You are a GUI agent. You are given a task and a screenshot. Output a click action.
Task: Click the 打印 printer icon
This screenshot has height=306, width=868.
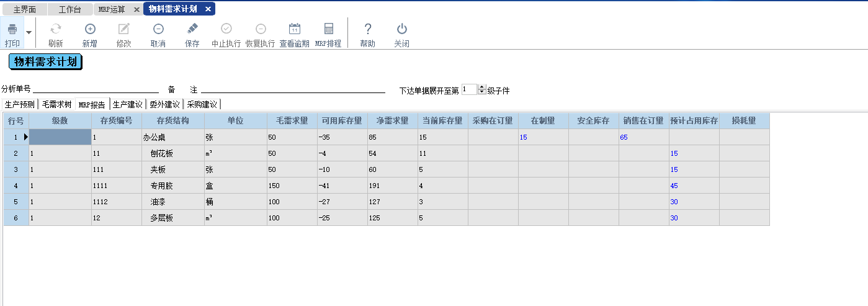click(12, 29)
